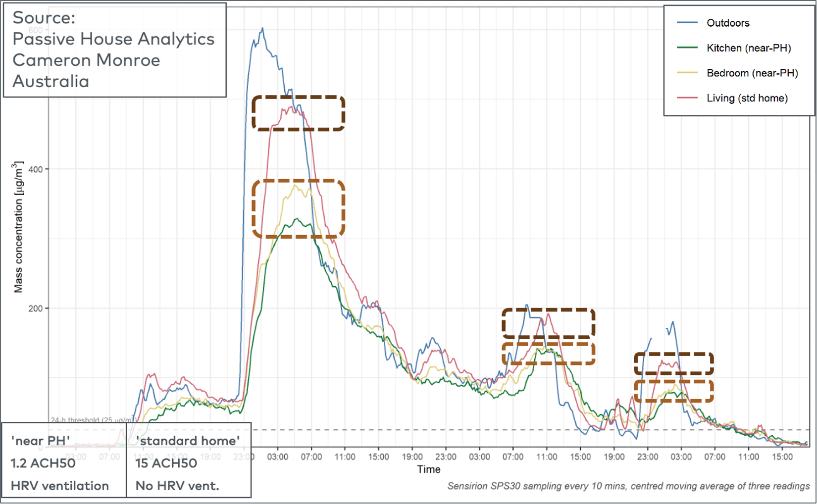This screenshot has height=504, width=817.
Task: Click the Mass concentration y-axis title
Action: click(x=18, y=227)
